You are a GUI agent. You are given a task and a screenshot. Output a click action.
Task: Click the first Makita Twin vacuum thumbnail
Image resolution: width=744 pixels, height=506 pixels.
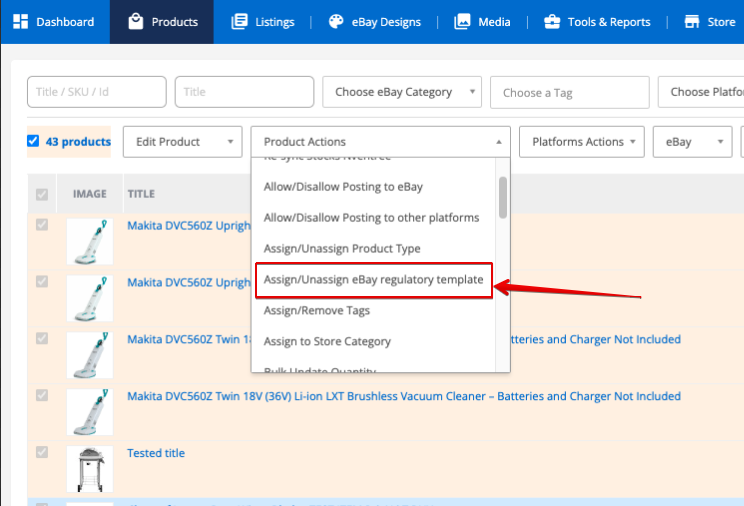90,355
